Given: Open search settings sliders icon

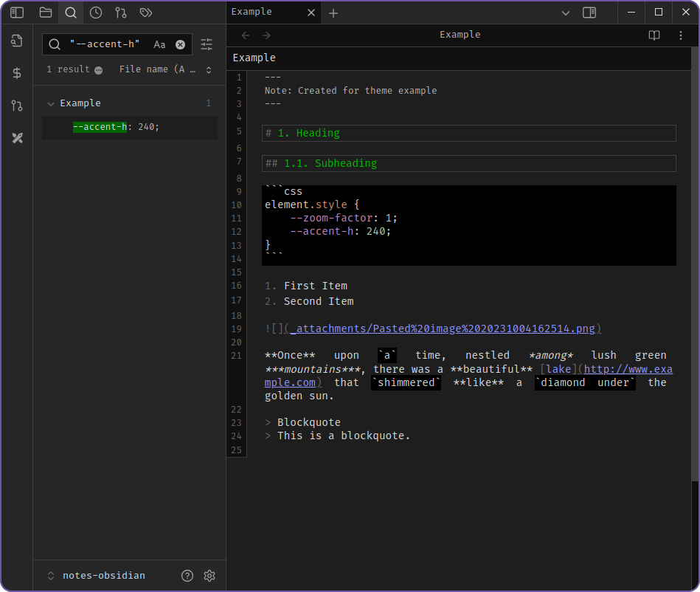Looking at the screenshot, I should [207, 44].
